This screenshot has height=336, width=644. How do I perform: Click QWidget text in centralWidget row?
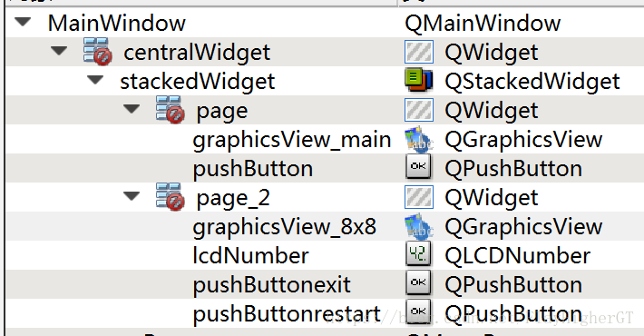click(x=492, y=53)
